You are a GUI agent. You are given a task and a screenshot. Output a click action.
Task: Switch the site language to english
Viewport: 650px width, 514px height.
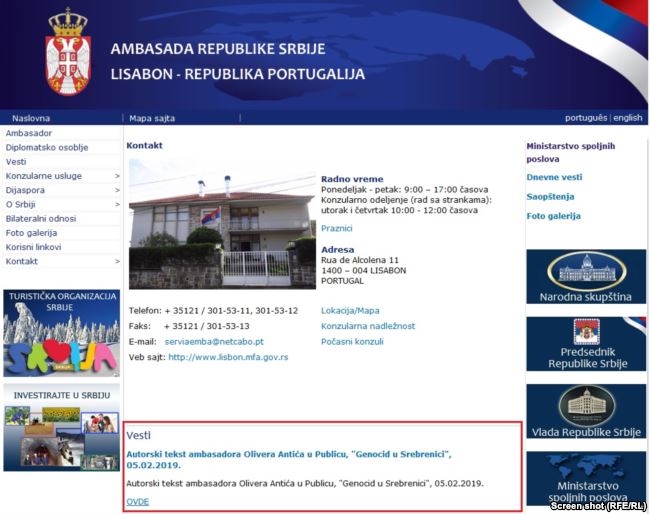click(x=628, y=118)
